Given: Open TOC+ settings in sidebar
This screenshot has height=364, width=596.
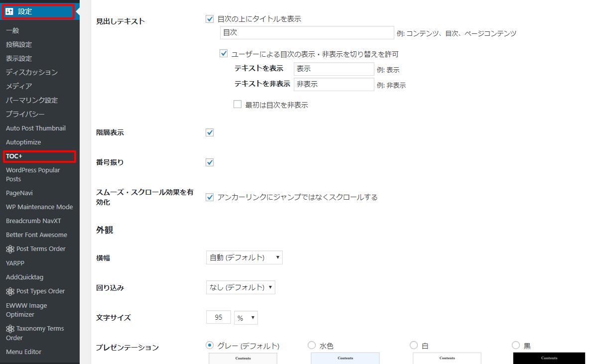Looking at the screenshot, I should 14,156.
